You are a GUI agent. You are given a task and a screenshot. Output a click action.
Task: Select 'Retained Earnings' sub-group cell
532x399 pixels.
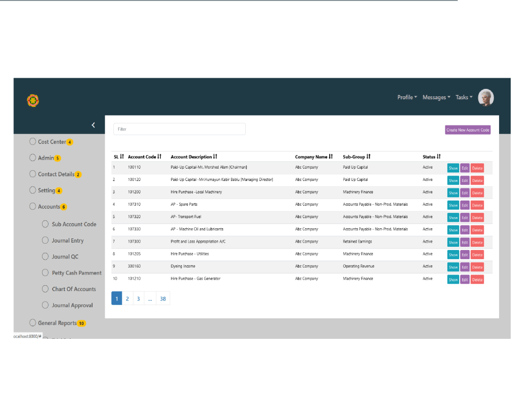pos(358,242)
